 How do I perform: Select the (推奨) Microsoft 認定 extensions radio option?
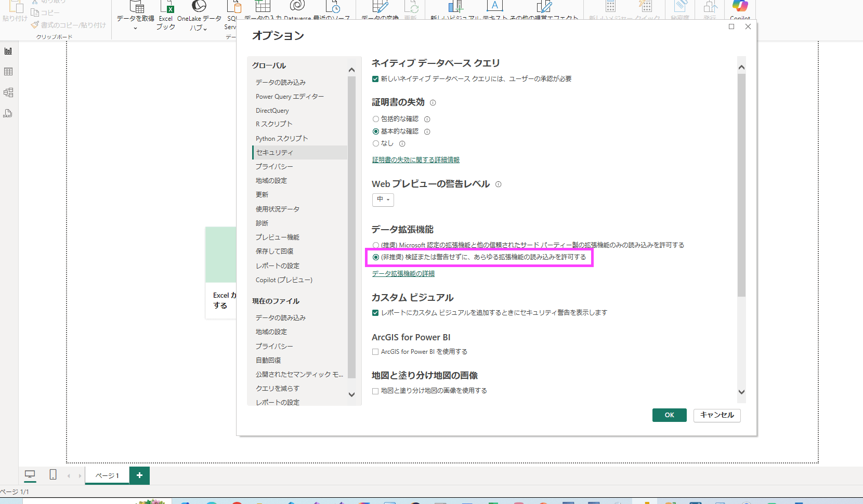pyautogui.click(x=376, y=245)
